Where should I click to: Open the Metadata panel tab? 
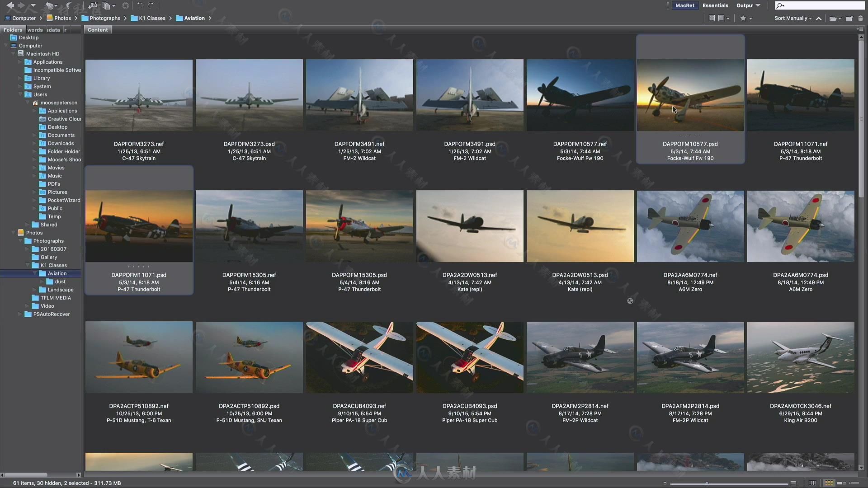53,30
